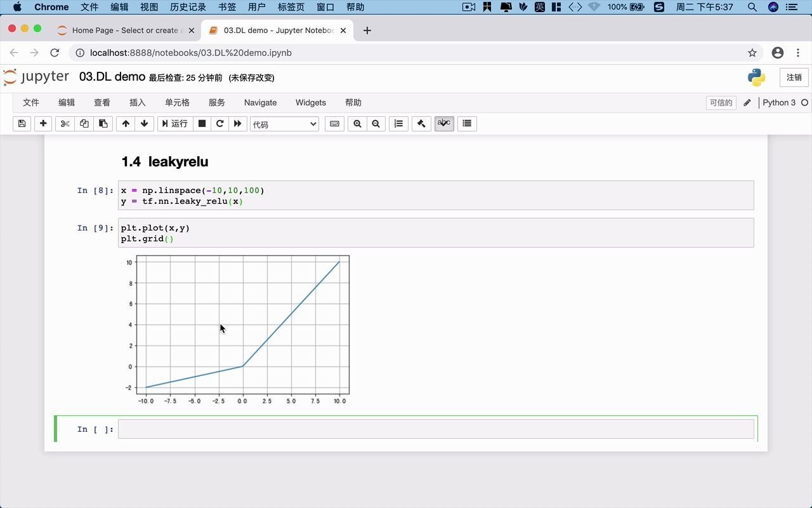This screenshot has height=508, width=812.
Task: Close the 03.DL demo browser tab
Action: tap(344, 30)
